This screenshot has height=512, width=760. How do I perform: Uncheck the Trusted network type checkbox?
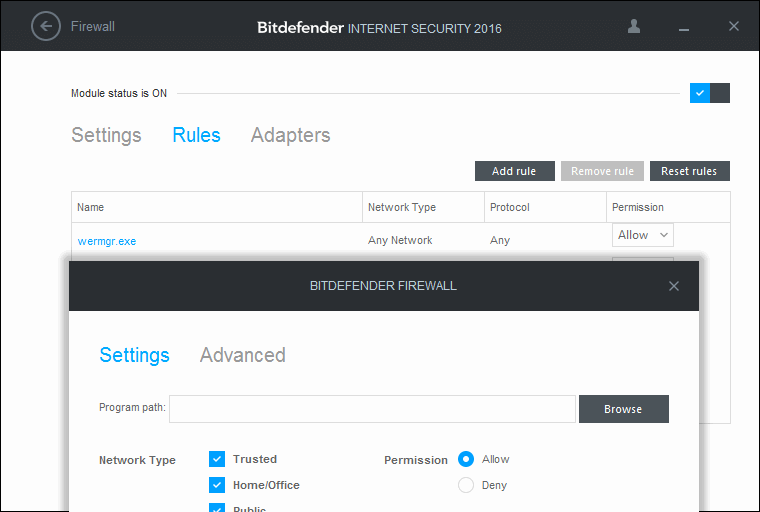click(x=217, y=459)
